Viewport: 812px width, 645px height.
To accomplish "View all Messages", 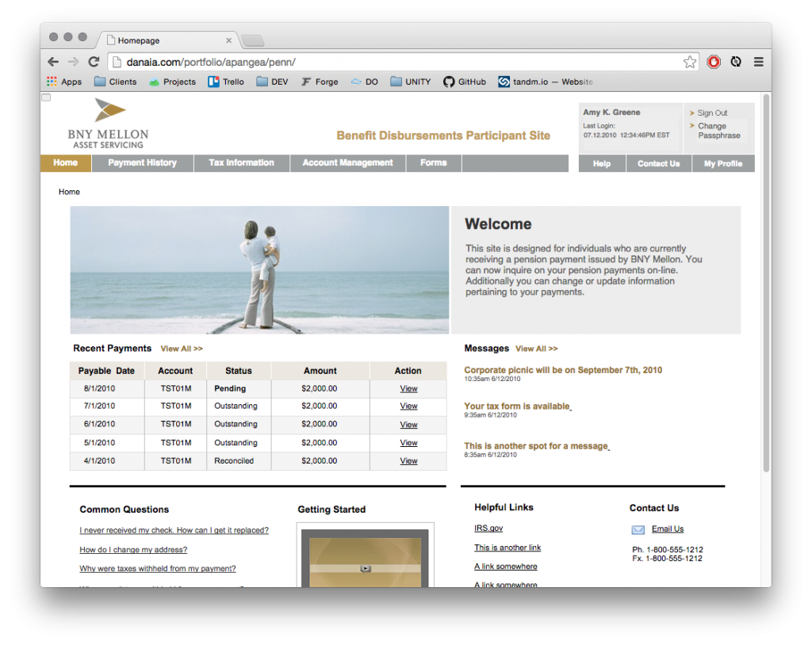I will (x=537, y=349).
